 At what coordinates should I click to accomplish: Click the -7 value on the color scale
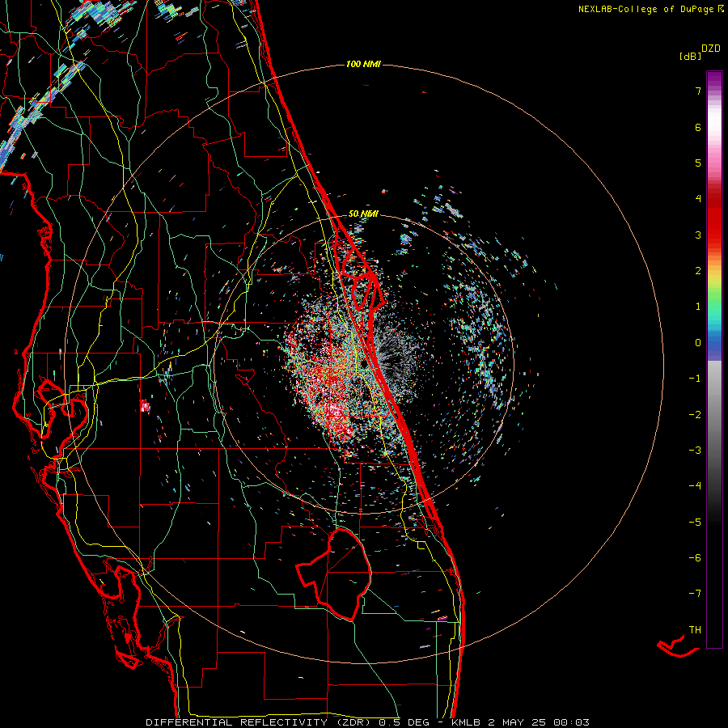point(695,594)
